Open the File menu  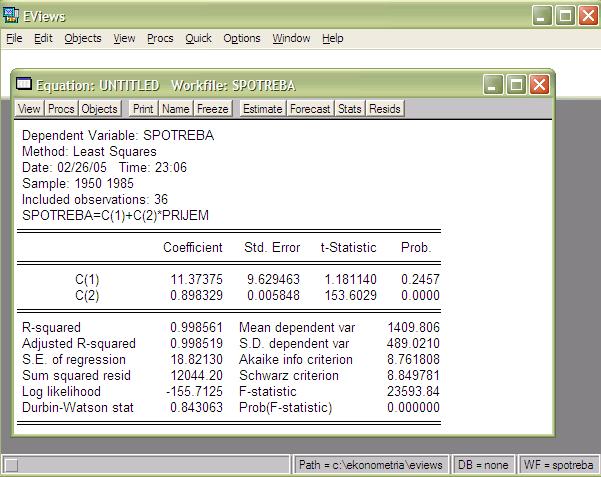click(13, 38)
